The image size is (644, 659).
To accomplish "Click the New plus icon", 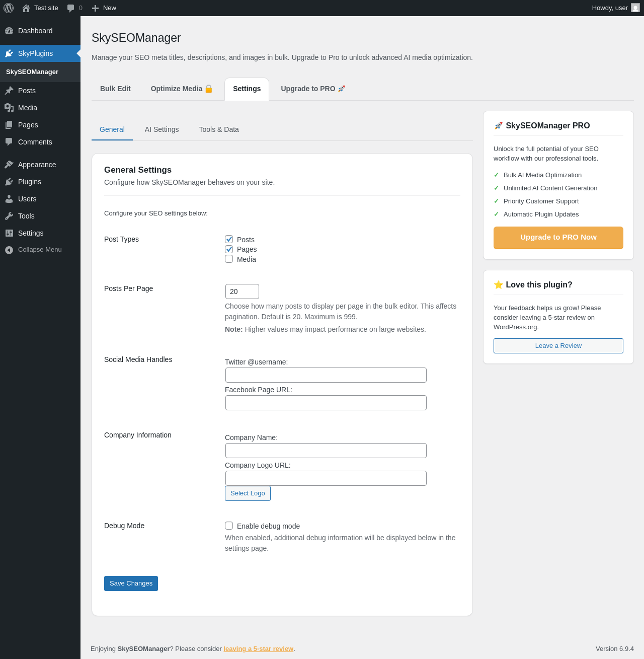I will [x=95, y=8].
